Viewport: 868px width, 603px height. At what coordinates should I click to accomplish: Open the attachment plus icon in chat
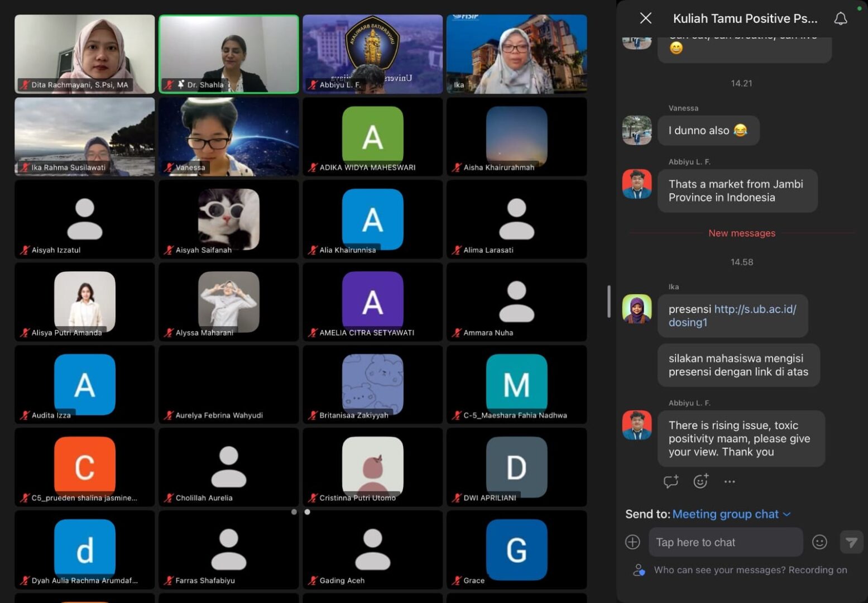point(632,542)
